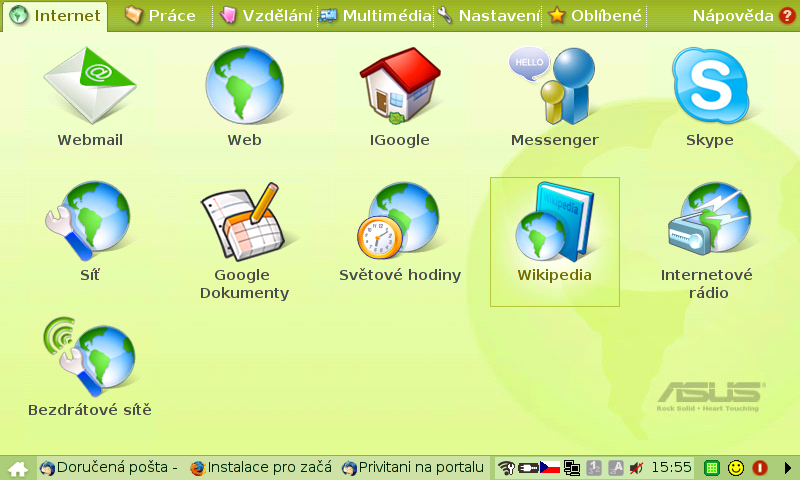Switch to the Doručená pošta taskbar window
The image size is (800, 480).
[x=109, y=467]
